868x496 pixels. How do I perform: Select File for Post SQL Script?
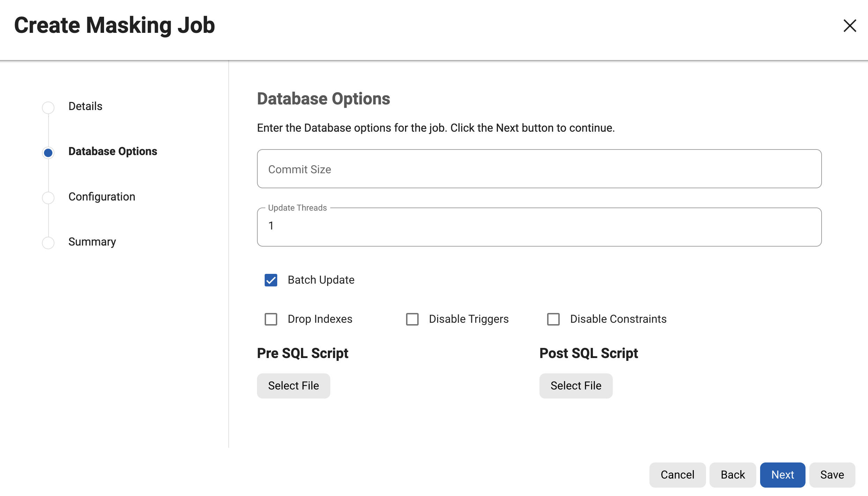[x=576, y=386]
